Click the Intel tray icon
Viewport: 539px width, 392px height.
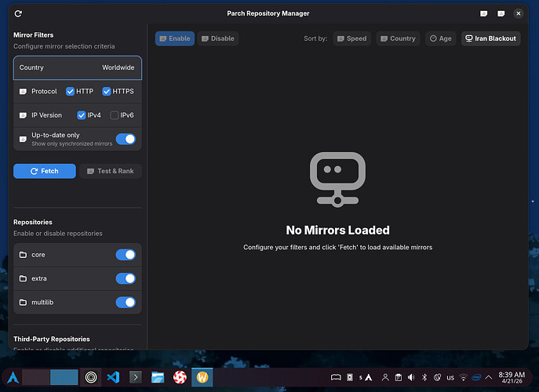point(476,377)
